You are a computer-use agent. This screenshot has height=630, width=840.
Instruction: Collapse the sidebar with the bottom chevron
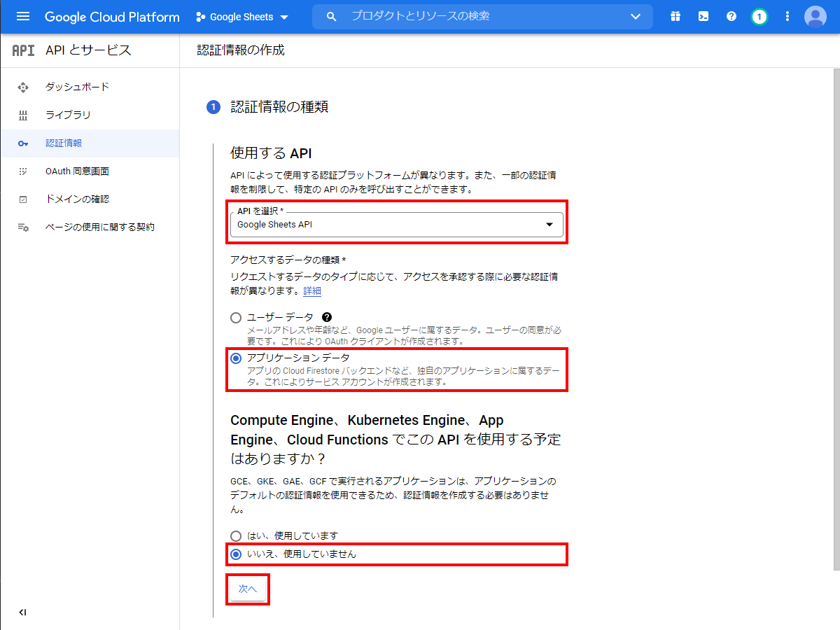click(x=23, y=612)
